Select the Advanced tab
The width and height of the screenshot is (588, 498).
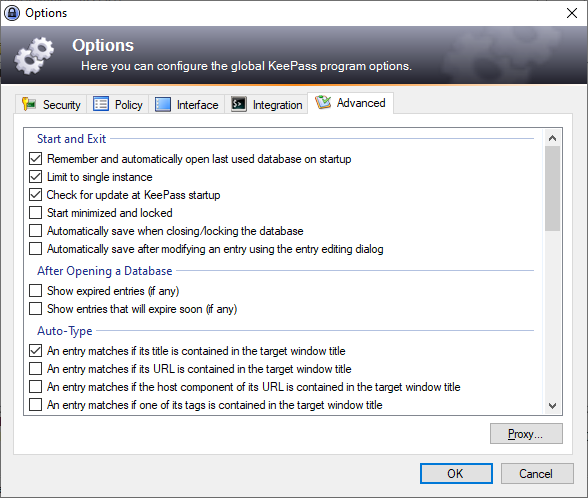350,103
